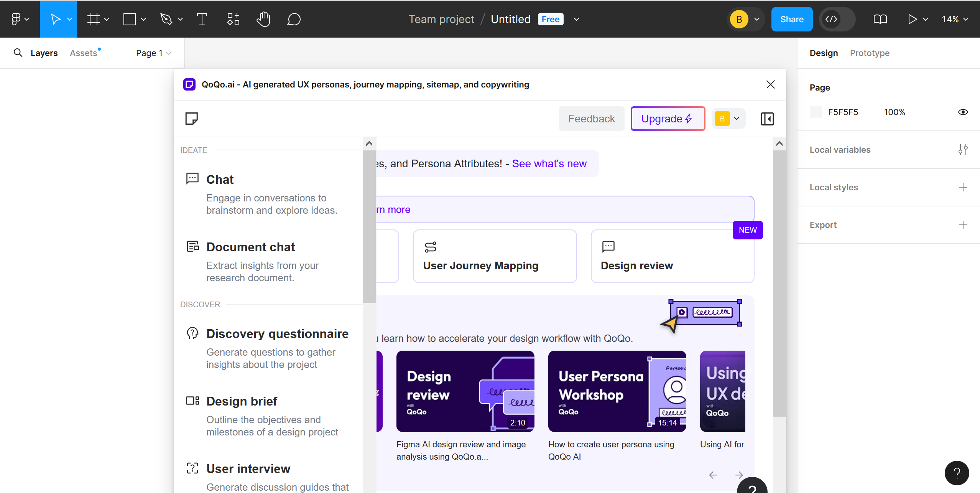Screen dimensions: 980x493
Task: Open Design brief item
Action: tap(268, 416)
